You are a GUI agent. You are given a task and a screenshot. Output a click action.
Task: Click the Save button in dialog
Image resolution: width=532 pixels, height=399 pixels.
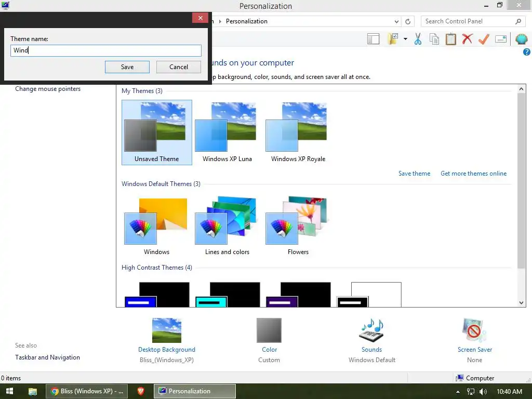click(127, 67)
